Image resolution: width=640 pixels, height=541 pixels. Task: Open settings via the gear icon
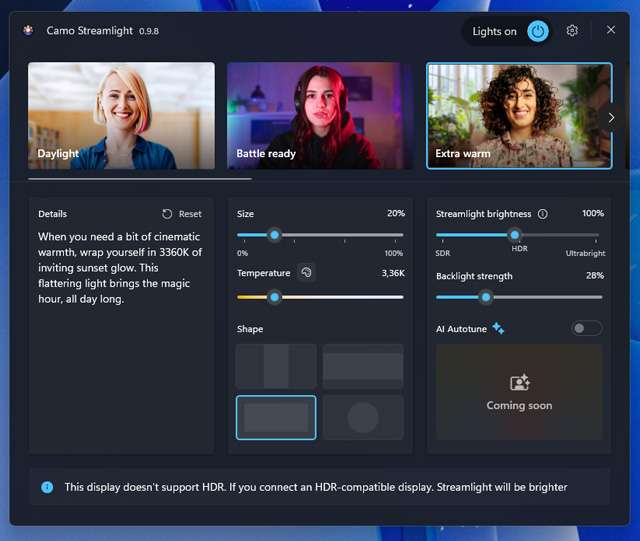click(572, 31)
